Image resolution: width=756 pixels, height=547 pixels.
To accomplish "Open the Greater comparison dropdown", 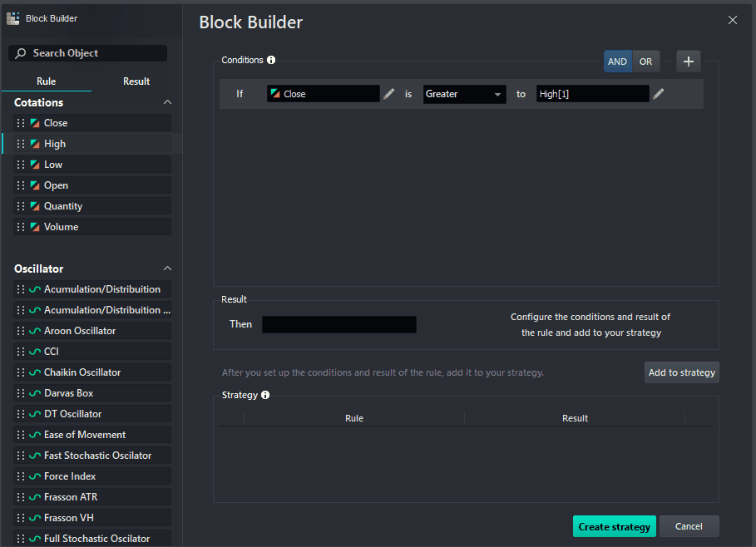I will tap(464, 94).
